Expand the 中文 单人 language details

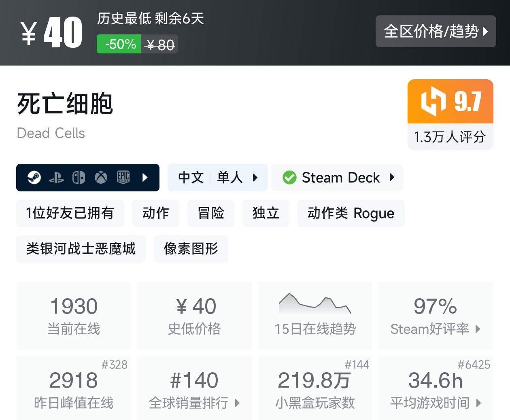click(x=217, y=178)
